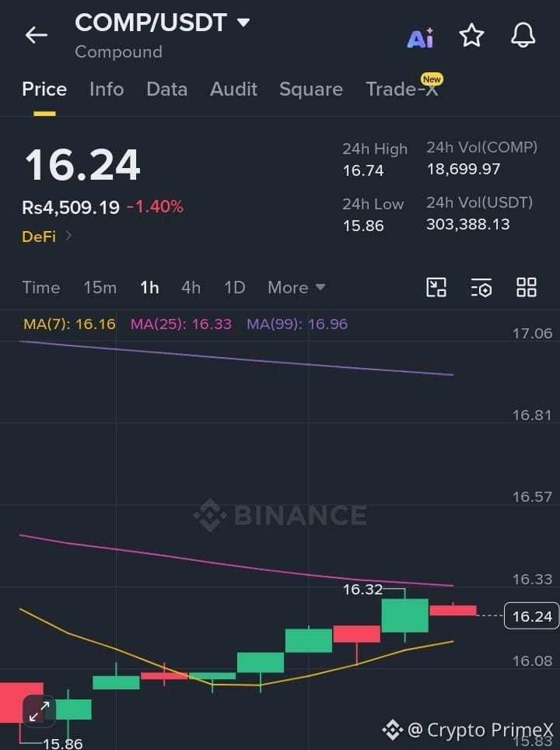The image size is (560, 750).
Task: Tap the Rs4,509.19 converted price
Action: (71, 207)
